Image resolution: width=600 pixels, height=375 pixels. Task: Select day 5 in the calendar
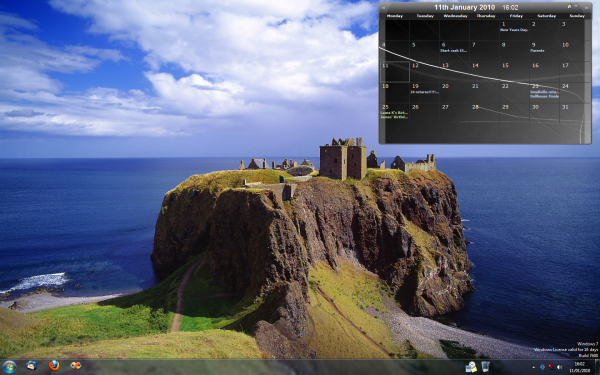(x=424, y=51)
